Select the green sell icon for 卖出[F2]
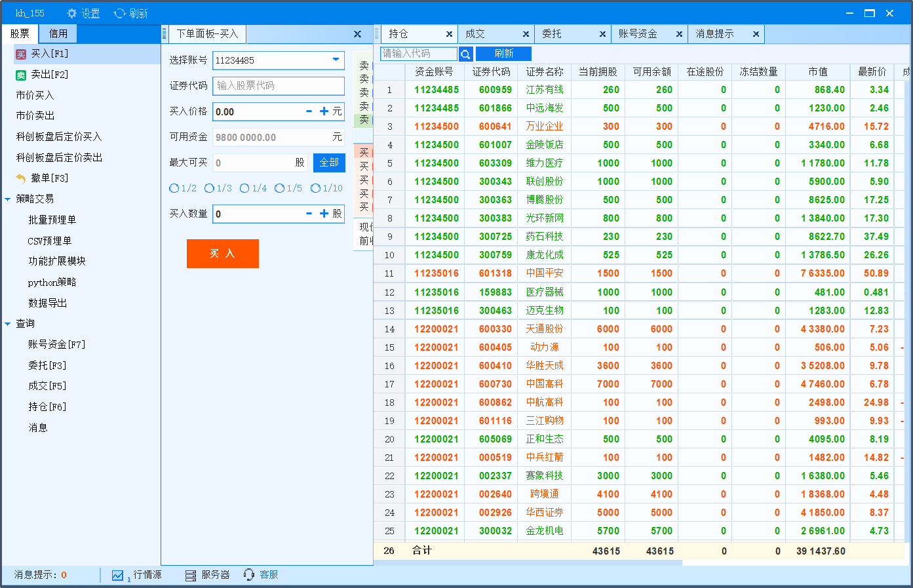 coord(21,75)
